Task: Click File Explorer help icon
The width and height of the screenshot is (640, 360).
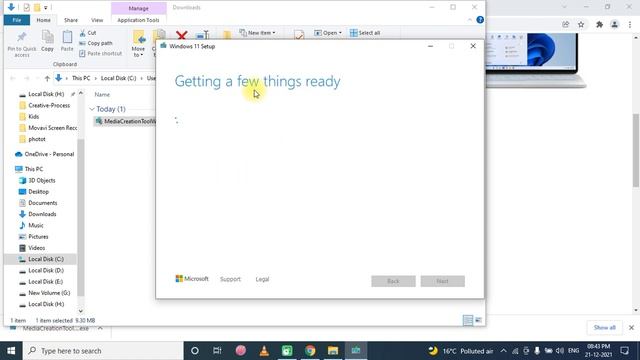Action: [480, 20]
